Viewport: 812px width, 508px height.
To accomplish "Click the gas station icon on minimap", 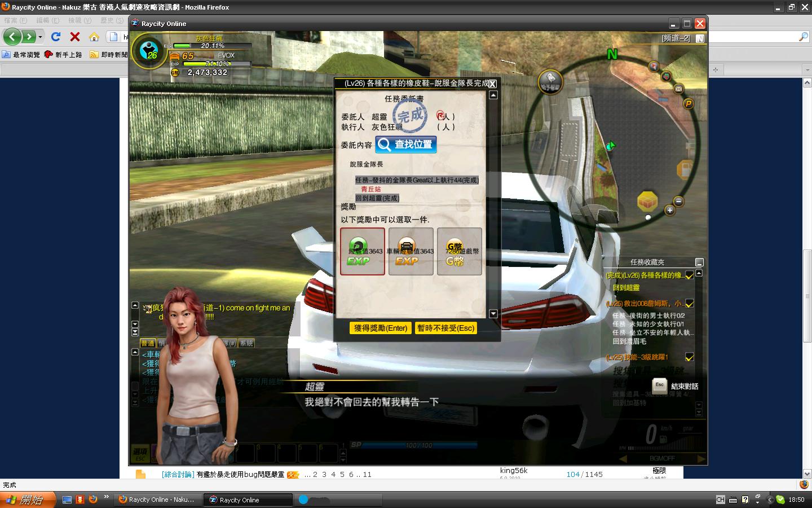I will click(685, 169).
